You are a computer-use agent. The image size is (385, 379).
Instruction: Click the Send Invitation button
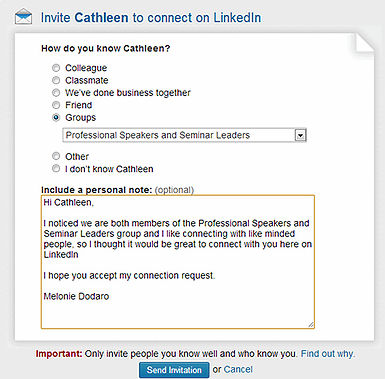pos(174,370)
